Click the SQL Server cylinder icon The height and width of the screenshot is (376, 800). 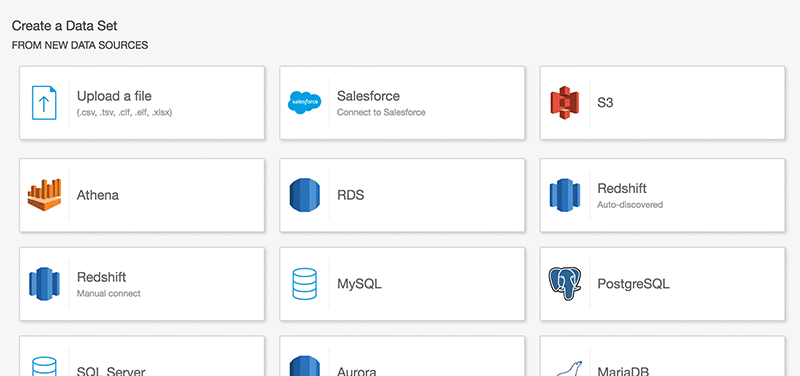[x=44, y=366]
